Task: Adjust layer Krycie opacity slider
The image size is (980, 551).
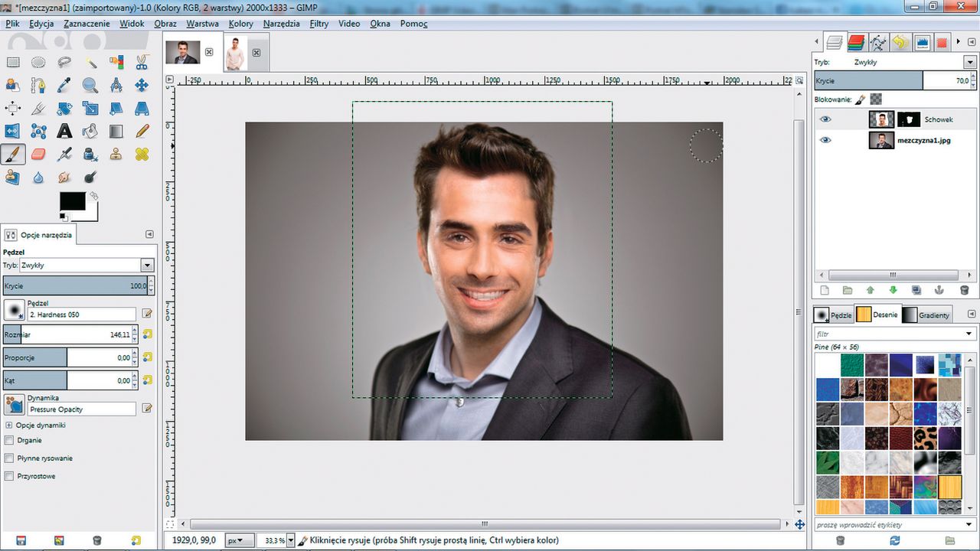Action: pyautogui.click(x=894, y=80)
